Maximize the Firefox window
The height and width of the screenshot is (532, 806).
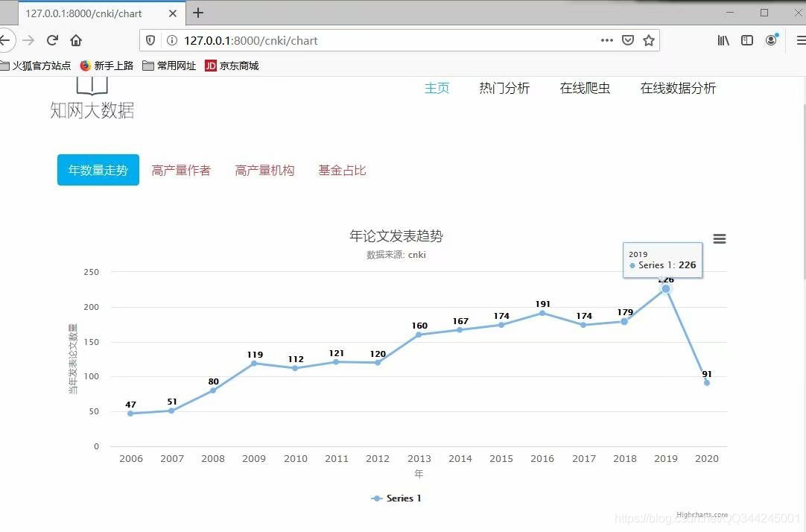tap(764, 13)
